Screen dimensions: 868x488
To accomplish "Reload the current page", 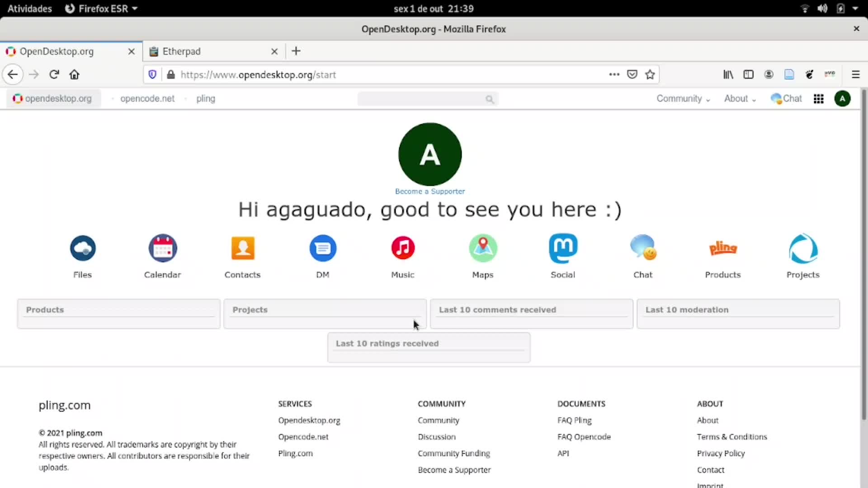I will [x=54, y=75].
